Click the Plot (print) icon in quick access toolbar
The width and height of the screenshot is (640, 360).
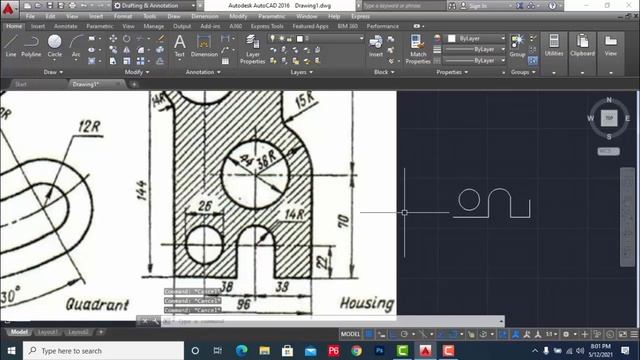73,6
